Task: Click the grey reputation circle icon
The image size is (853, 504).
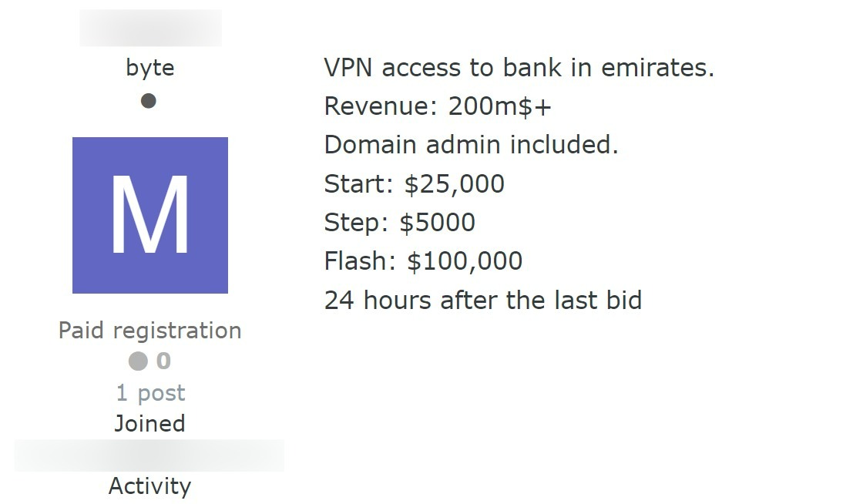Action: [138, 361]
